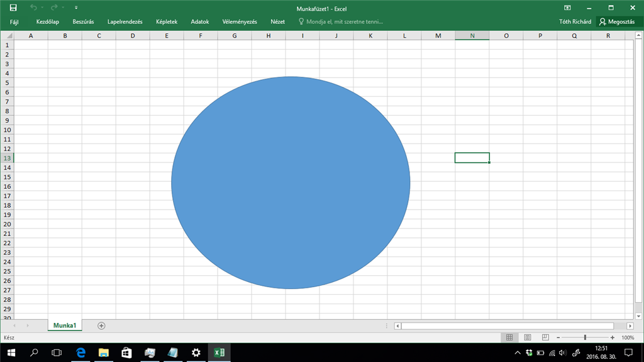Click the zoom out minus button
Viewport: 644px width, 362px height.
558,337
